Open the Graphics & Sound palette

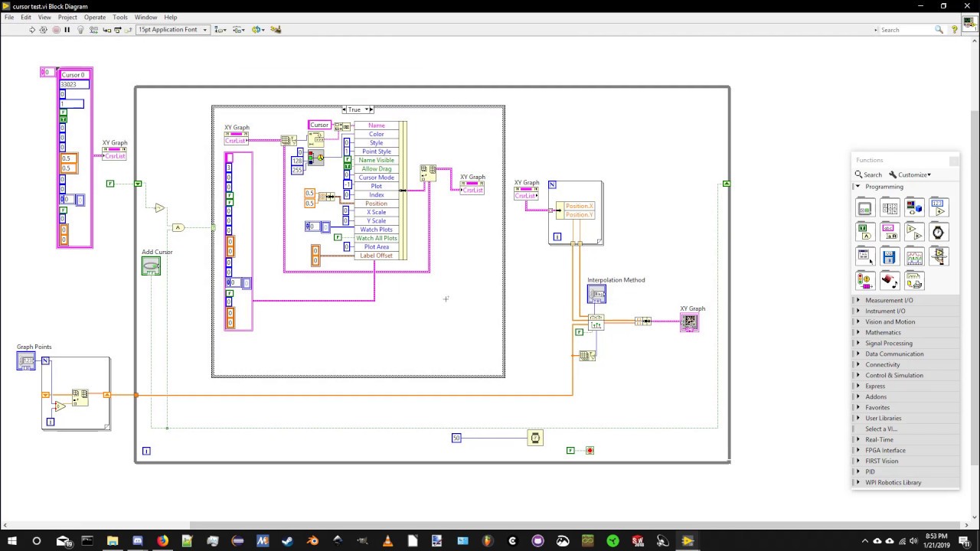point(889,281)
